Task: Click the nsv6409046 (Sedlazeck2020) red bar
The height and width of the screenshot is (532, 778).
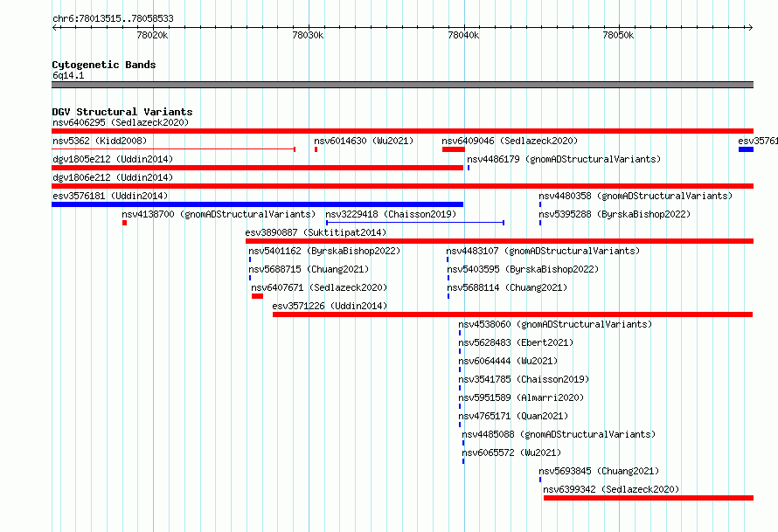Action: click(454, 149)
